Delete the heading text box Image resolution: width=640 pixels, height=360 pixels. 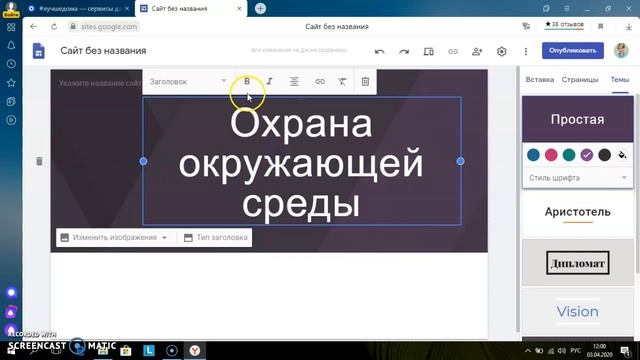click(x=365, y=82)
